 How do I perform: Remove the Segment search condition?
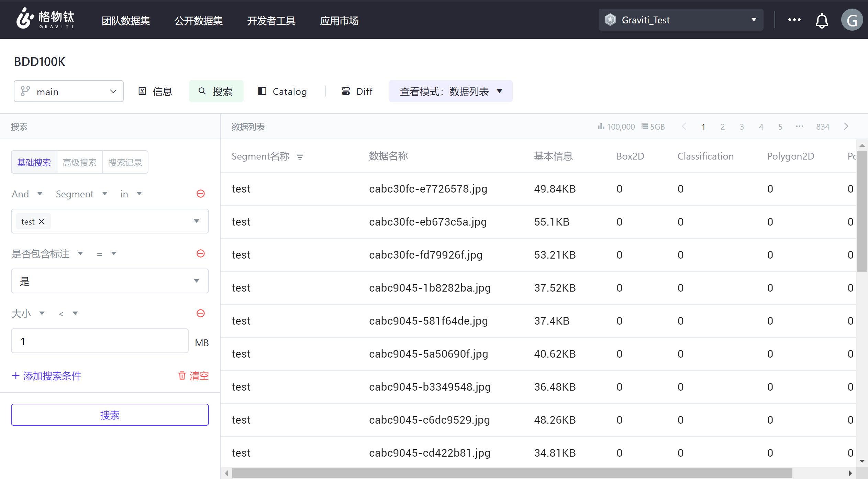(201, 194)
